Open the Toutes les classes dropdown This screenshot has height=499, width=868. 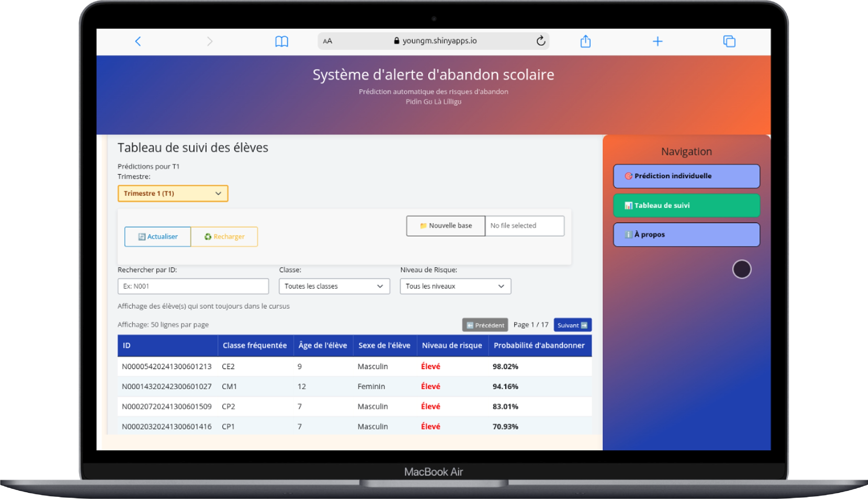pos(334,286)
